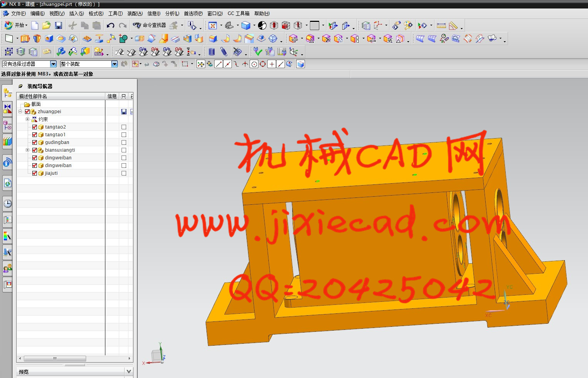The image size is (588, 378).
Task: Create a new file with the New icon
Action: point(35,25)
